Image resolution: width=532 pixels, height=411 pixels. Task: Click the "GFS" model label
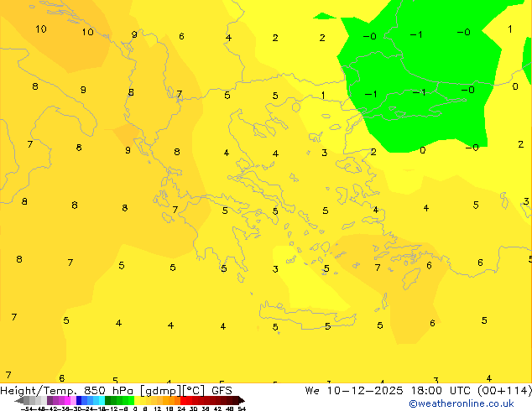tap(222, 391)
